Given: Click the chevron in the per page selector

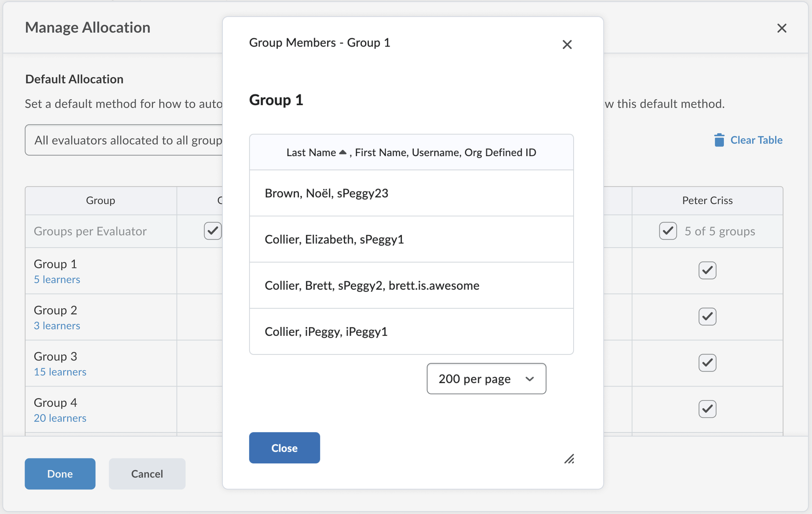Looking at the screenshot, I should tap(529, 379).
